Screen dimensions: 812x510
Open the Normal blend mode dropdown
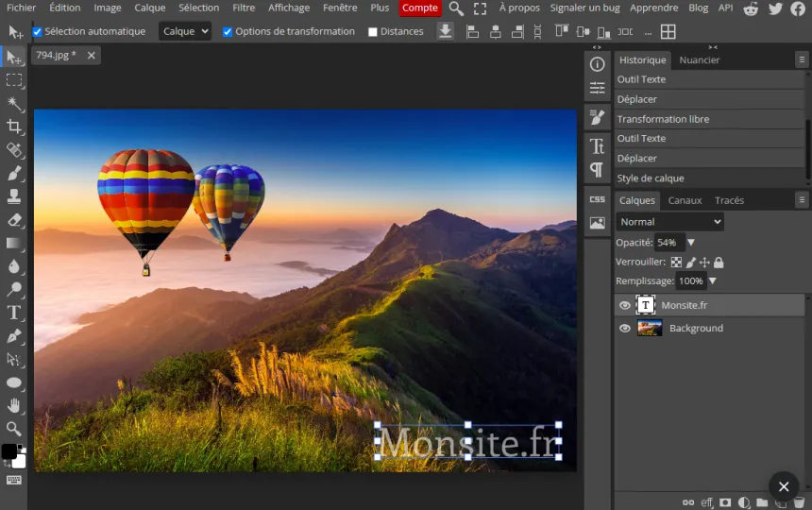[670, 222]
